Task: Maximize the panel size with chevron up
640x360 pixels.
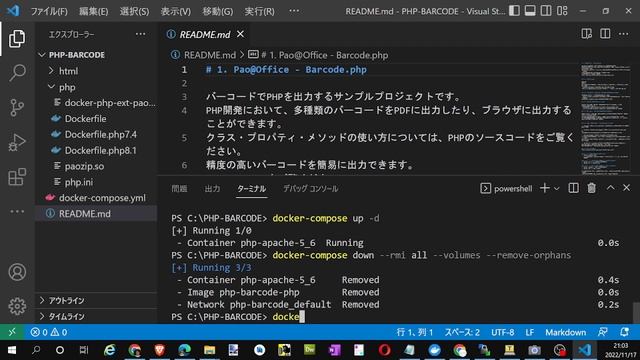Action: point(611,188)
